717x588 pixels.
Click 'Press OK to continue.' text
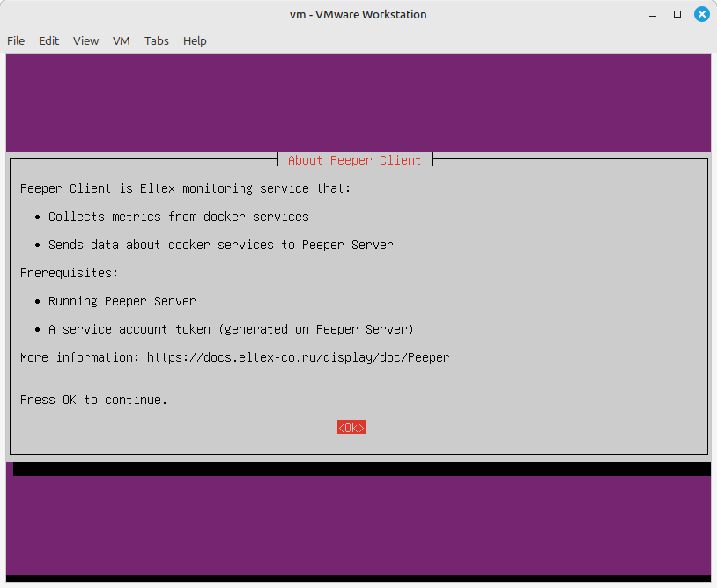(x=93, y=400)
